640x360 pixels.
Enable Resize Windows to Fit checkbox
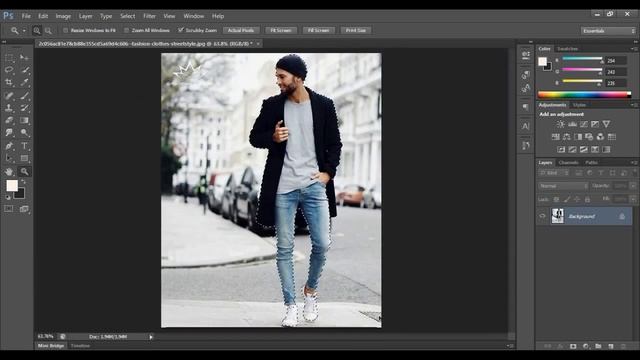tap(65, 31)
